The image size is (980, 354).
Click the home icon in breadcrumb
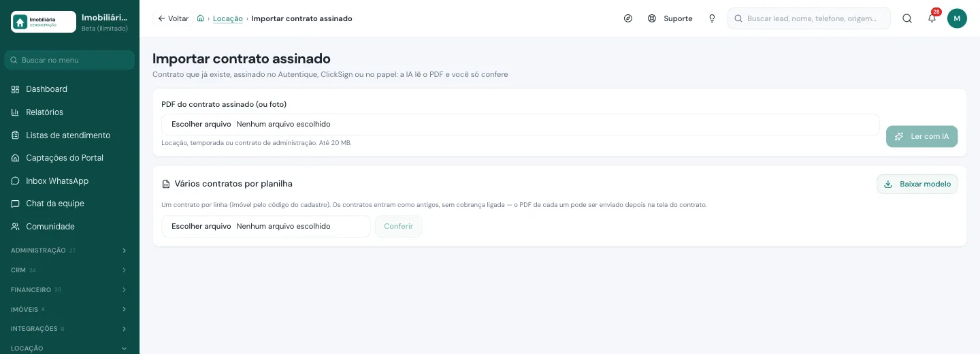[200, 18]
